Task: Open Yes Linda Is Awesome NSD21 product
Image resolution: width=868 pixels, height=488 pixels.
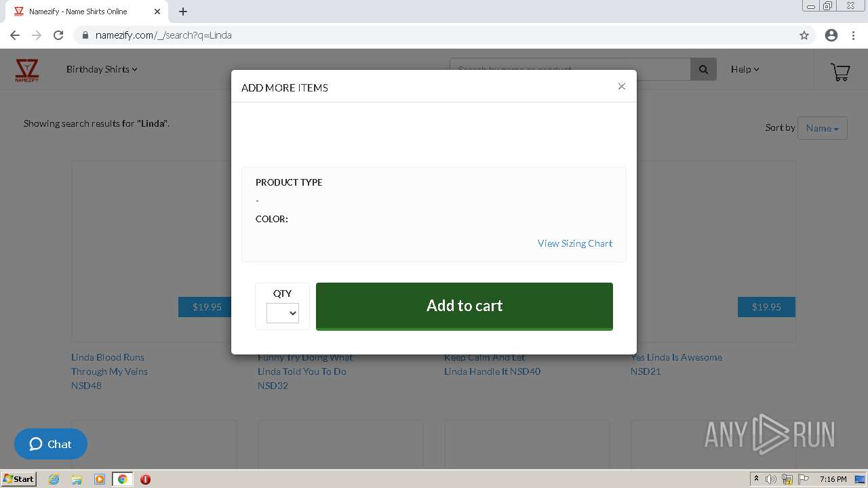Action: pyautogui.click(x=676, y=364)
